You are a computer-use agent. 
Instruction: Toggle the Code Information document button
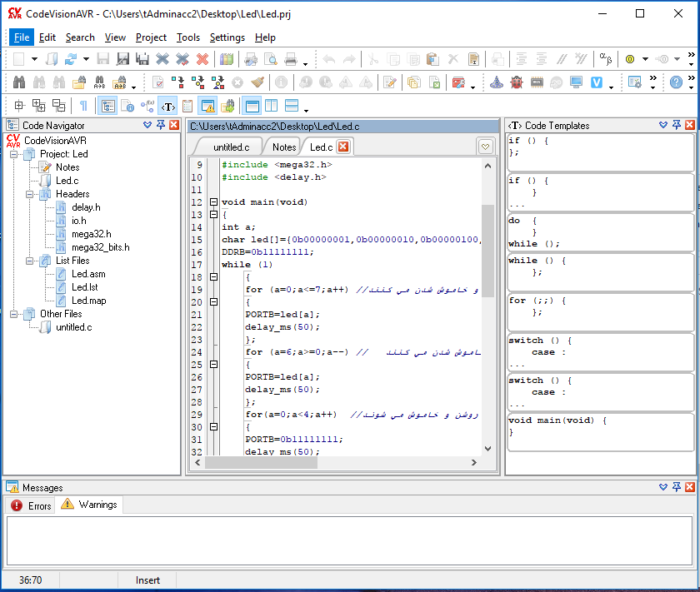pos(127,106)
